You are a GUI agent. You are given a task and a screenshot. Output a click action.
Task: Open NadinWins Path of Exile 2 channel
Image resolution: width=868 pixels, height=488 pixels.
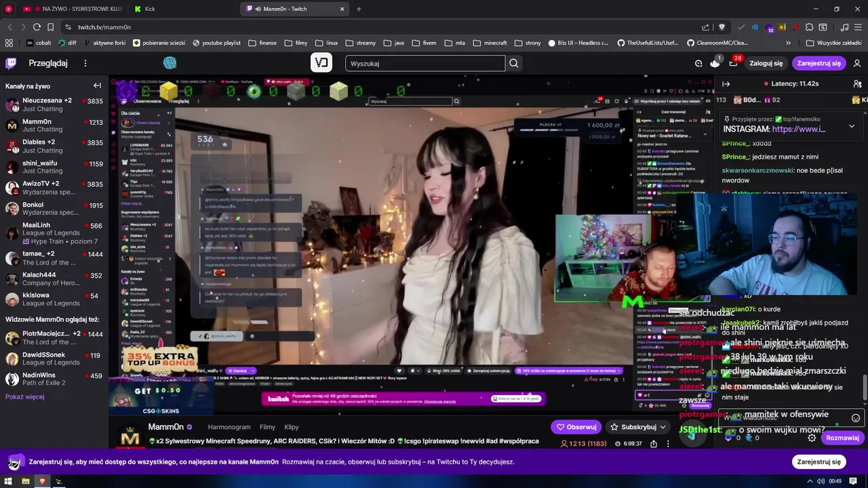point(54,379)
